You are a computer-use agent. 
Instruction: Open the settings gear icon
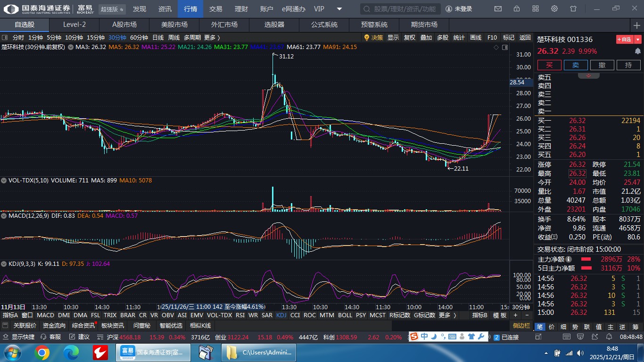pos(554,9)
